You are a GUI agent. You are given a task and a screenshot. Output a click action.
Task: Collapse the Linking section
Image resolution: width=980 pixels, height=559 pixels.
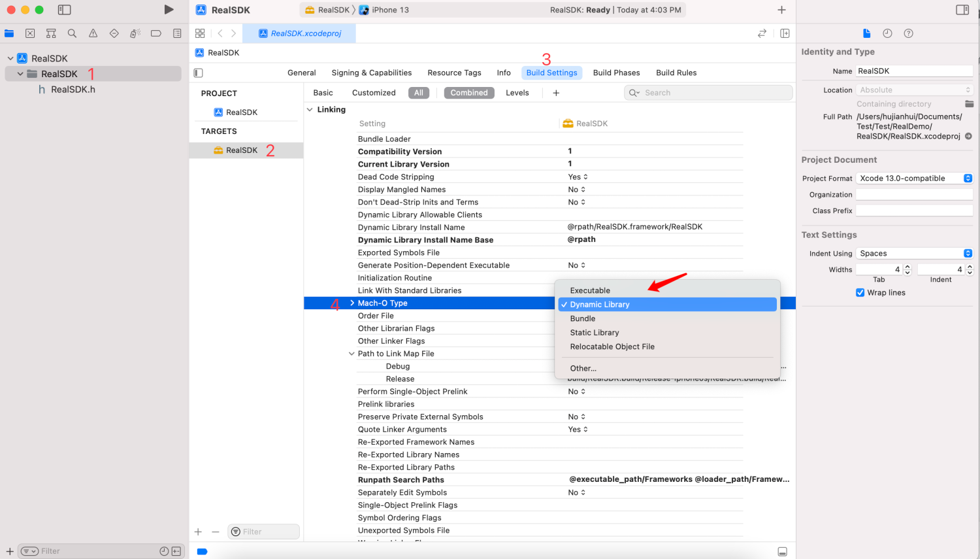(310, 110)
